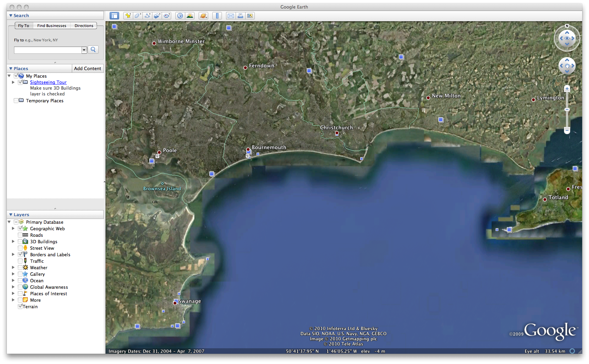Screen dimensions: 589x364
Task: Click the New Milton placemark dot
Action: pyautogui.click(x=428, y=98)
